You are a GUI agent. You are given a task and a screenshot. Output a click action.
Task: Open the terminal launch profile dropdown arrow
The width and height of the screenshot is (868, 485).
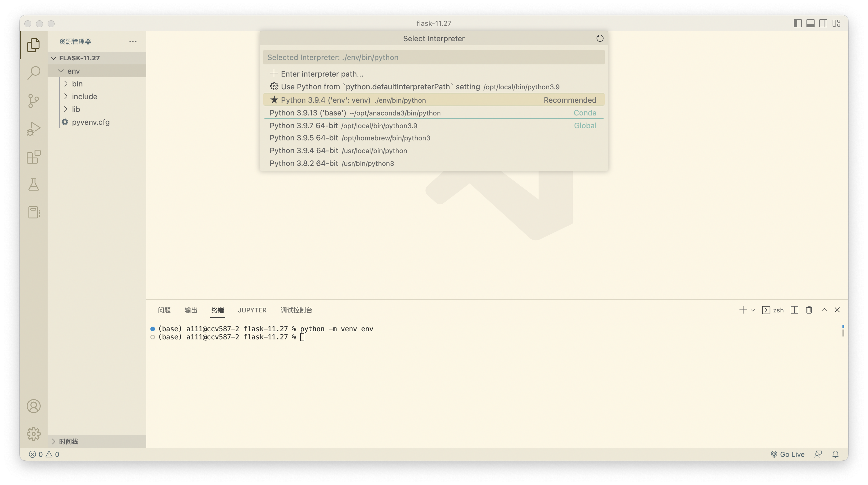point(753,310)
